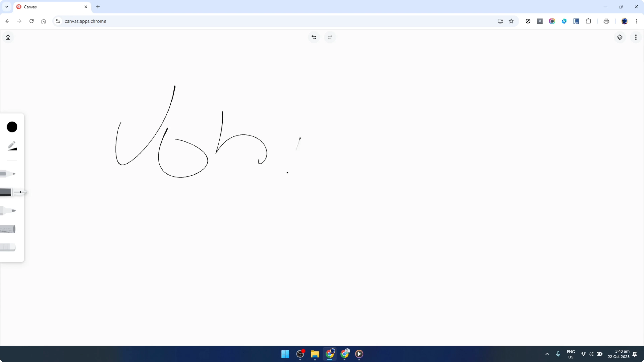The height and width of the screenshot is (362, 644).
Task: Undo the last drawing stroke
Action: pos(314,37)
